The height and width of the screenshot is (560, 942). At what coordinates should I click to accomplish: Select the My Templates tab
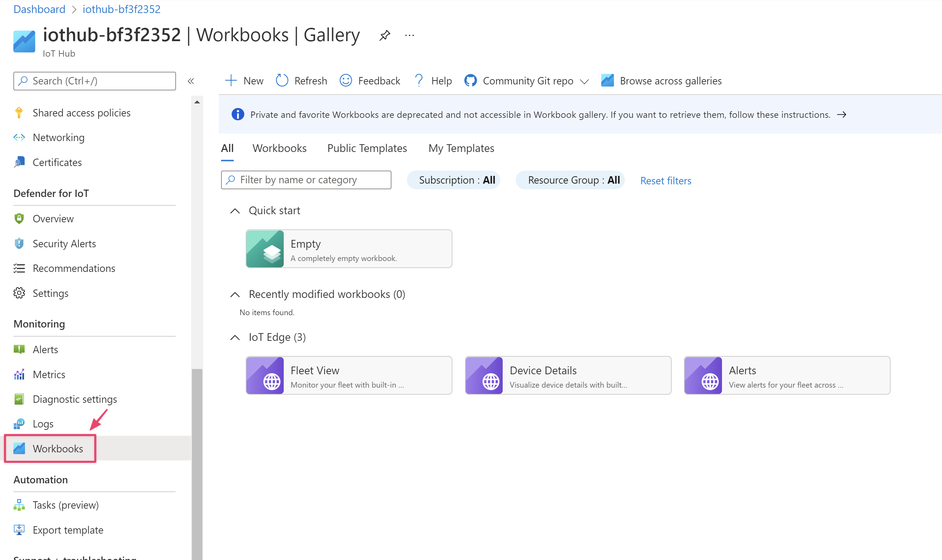(x=461, y=148)
